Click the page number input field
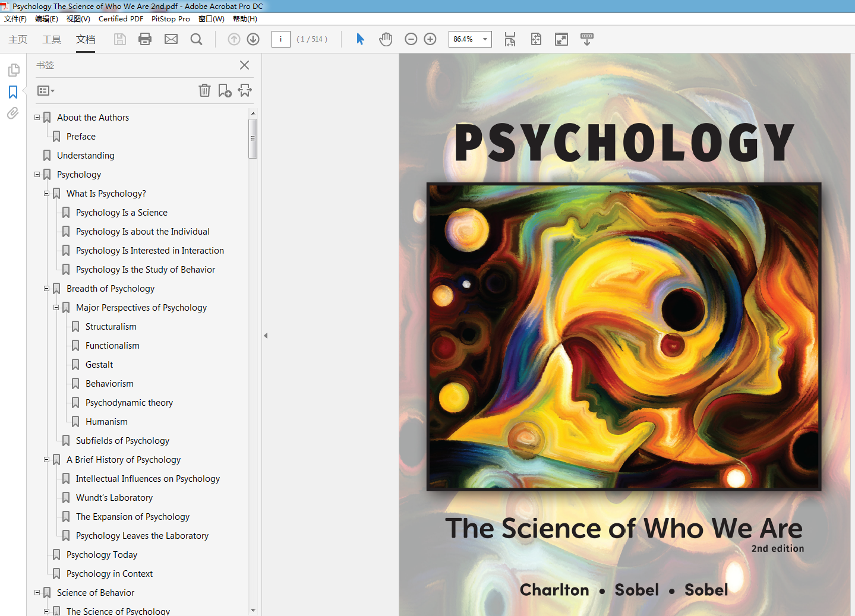The height and width of the screenshot is (616, 855). tap(281, 39)
